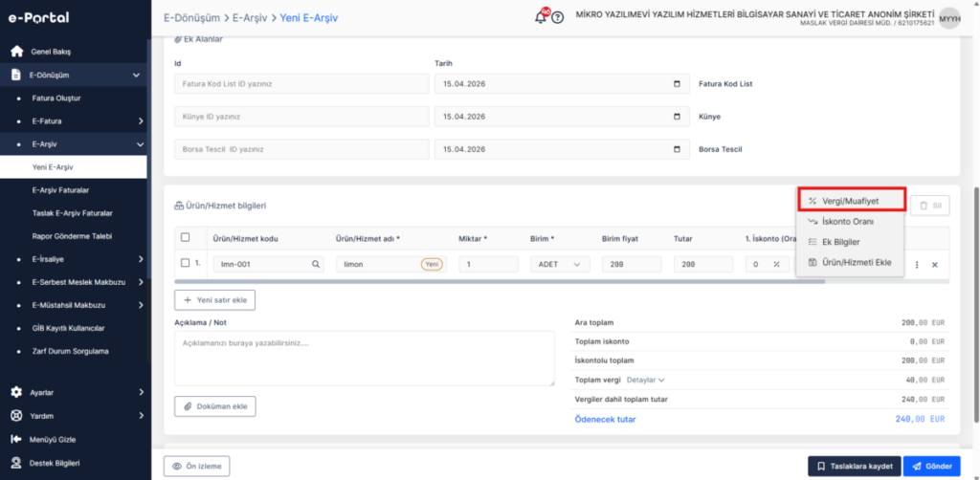This screenshot has width=980, height=480.
Task: Click the Fatura Kod List ID field
Action: 301,83
